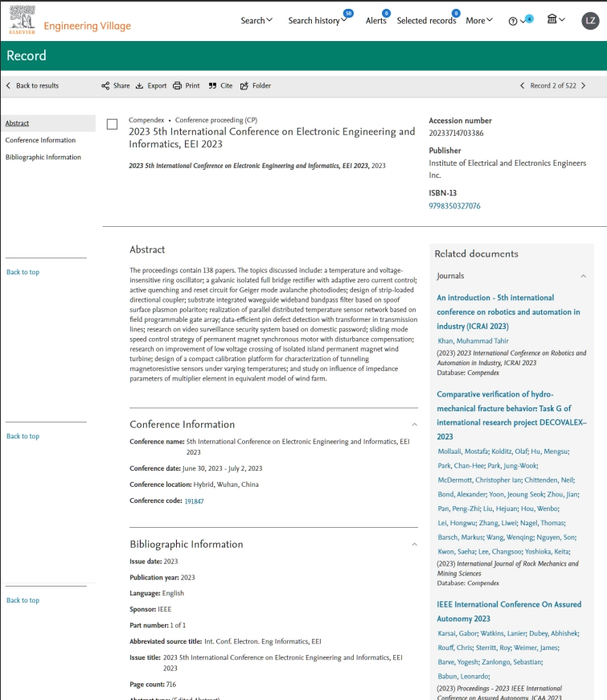
Task: Click Back to top beside Bibliographic Information
Action: [x=23, y=600]
